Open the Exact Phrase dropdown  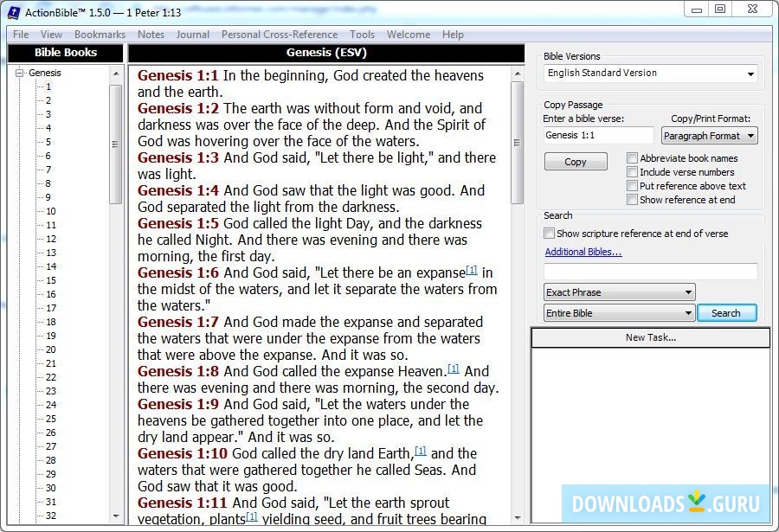pos(619,292)
